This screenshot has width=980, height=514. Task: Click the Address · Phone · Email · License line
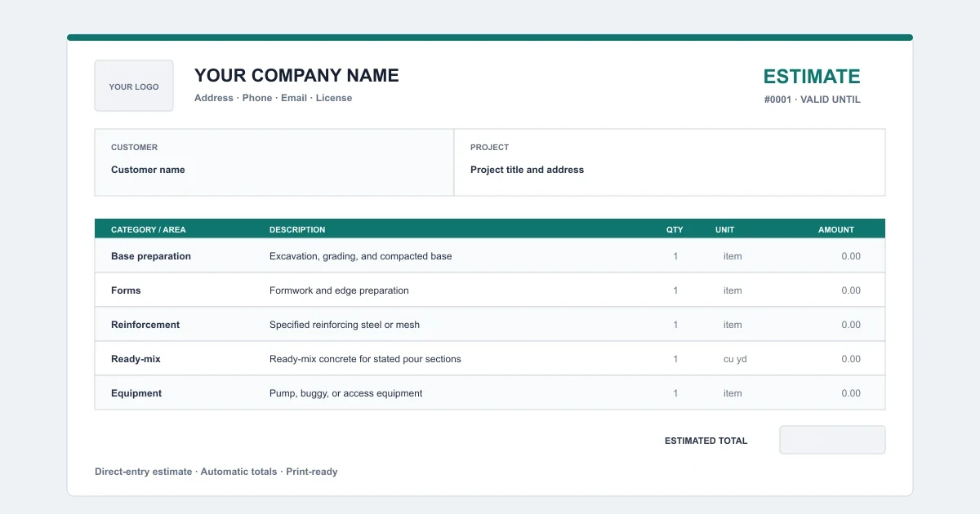(273, 98)
